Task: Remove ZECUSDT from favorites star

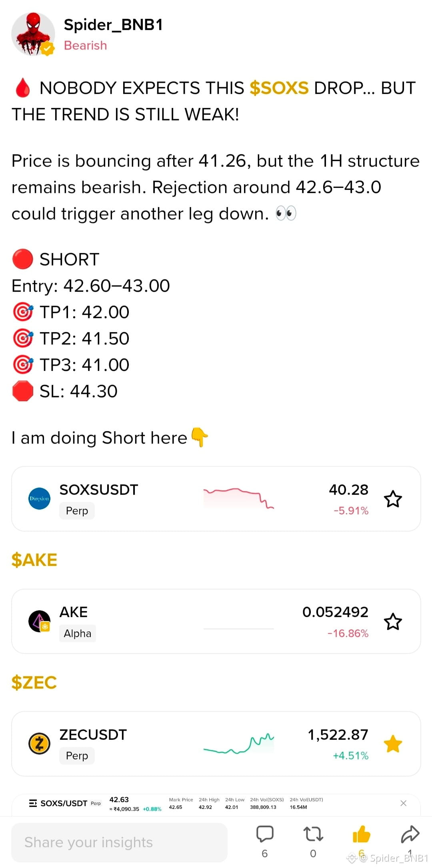Action: click(393, 744)
